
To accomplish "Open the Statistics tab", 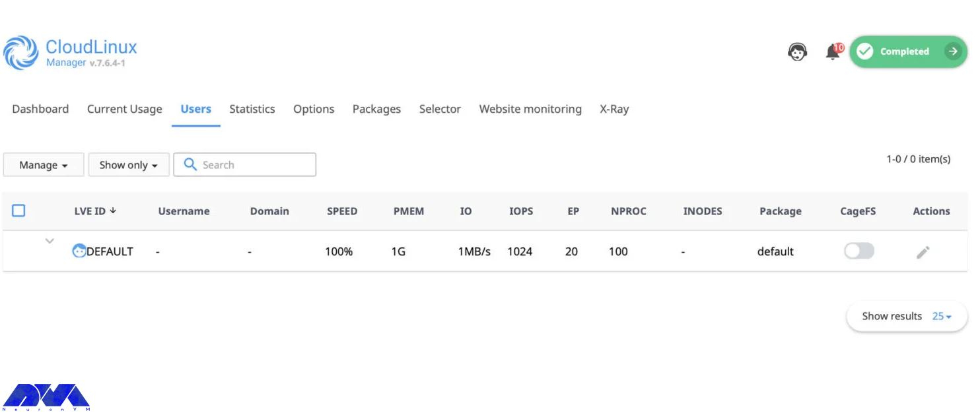I will click(252, 109).
